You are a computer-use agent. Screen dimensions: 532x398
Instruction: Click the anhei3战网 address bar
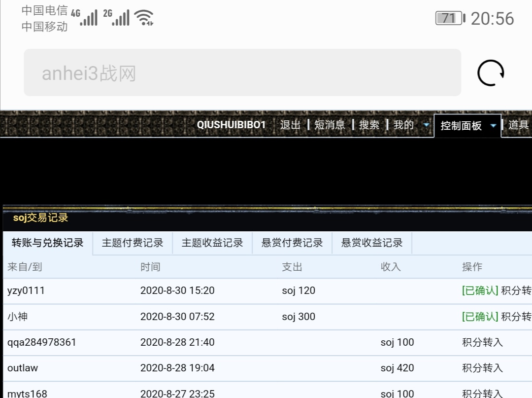pyautogui.click(x=242, y=73)
